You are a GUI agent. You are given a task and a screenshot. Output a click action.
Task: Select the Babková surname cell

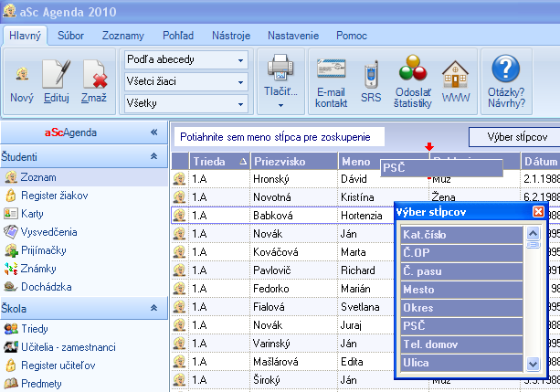(x=293, y=215)
